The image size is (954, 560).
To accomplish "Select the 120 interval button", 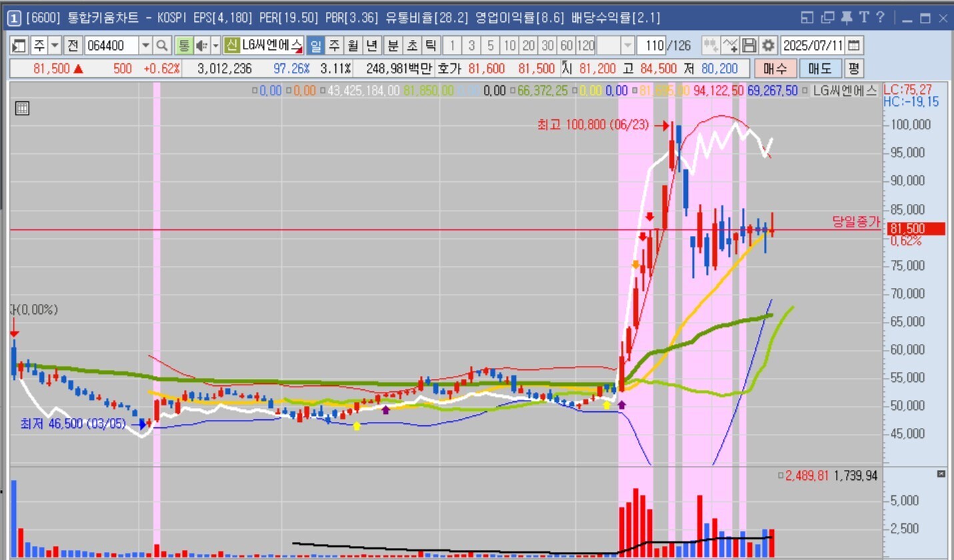I will pyautogui.click(x=585, y=45).
